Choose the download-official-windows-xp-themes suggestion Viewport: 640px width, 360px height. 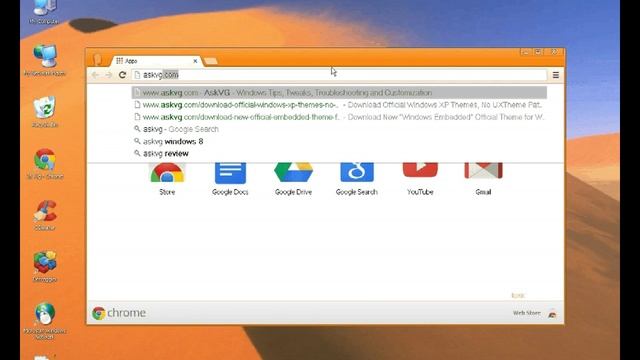(339, 105)
